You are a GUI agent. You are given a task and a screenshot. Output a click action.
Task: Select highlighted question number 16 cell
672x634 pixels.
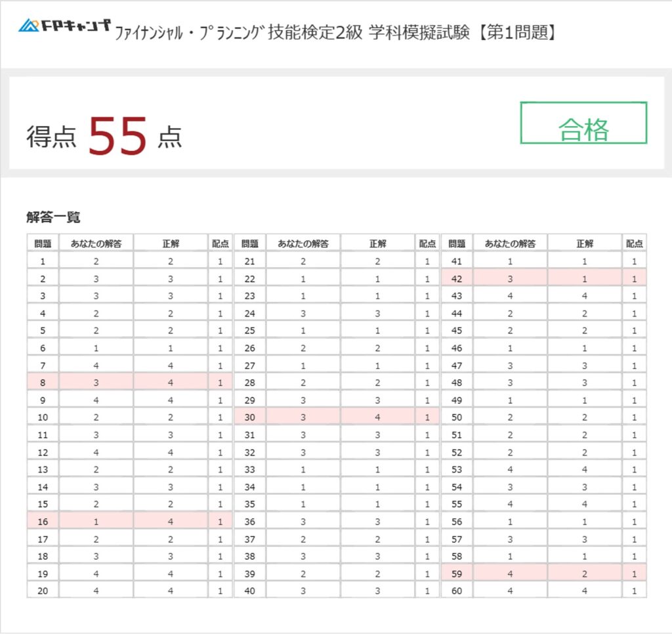click(x=43, y=522)
